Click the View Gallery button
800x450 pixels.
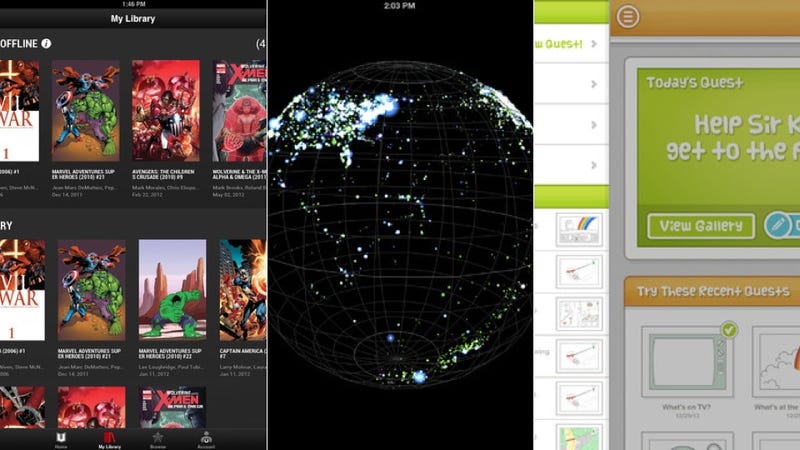(701, 226)
